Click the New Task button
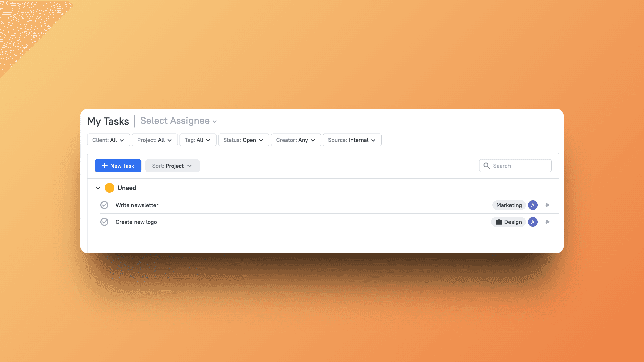 tap(118, 166)
